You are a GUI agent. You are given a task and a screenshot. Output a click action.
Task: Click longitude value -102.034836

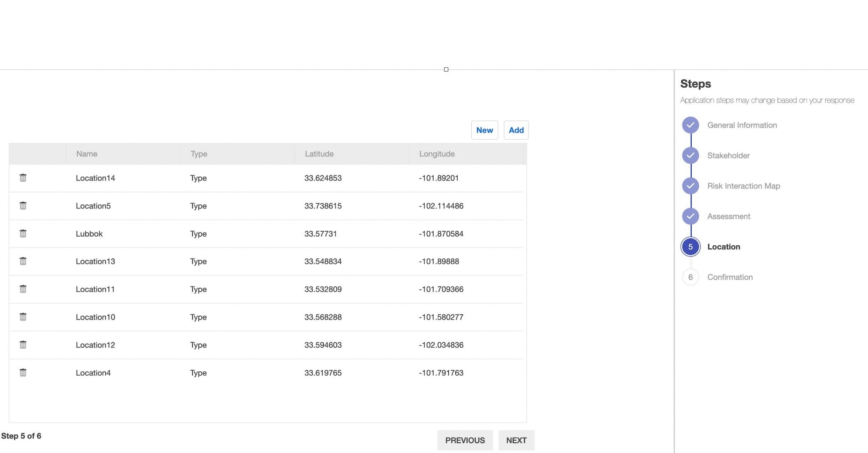coord(441,345)
